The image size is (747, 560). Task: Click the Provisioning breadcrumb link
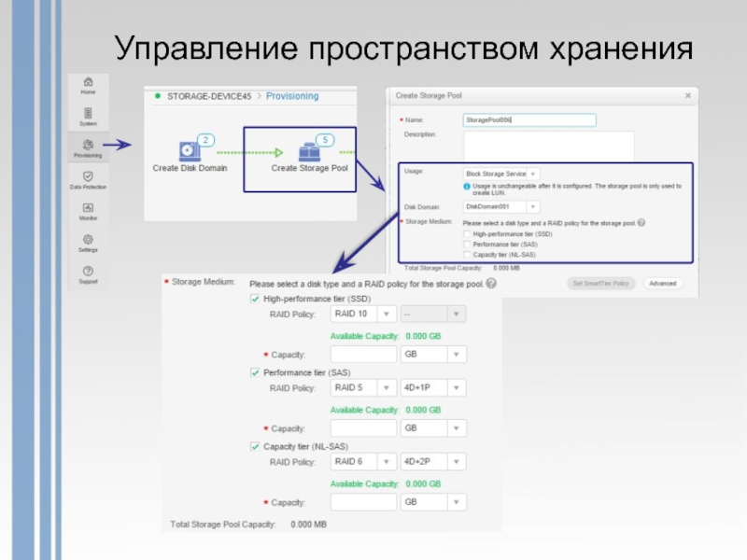(x=292, y=96)
